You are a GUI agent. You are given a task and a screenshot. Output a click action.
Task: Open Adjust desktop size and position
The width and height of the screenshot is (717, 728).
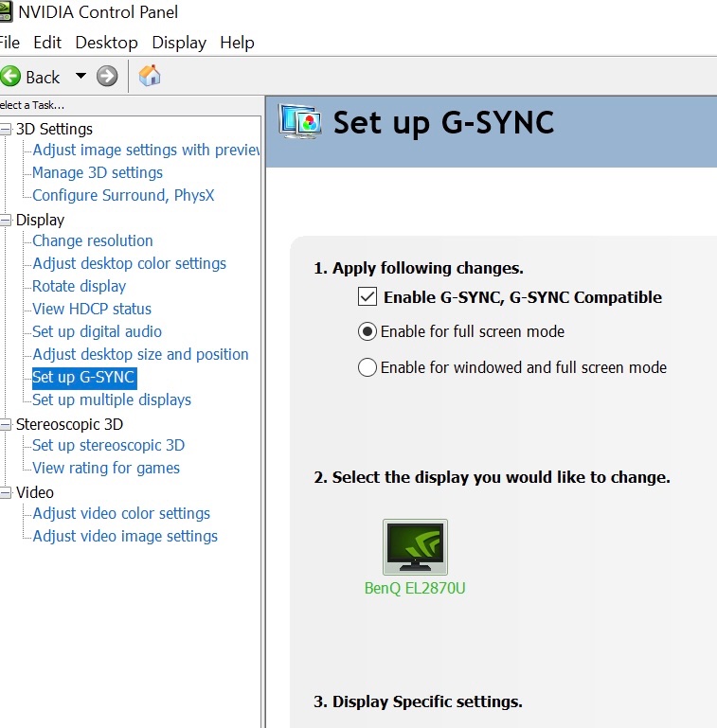pos(140,355)
